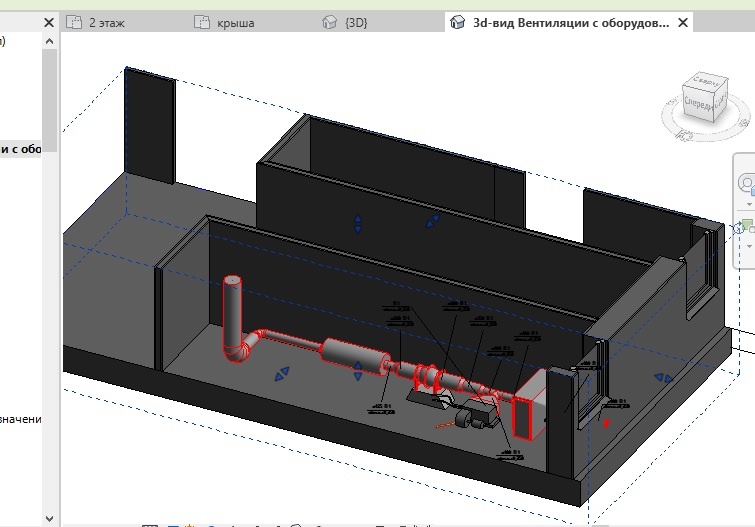Image resolution: width=755 pixels, height=527 pixels.
Task: Select the large cylindrical silencer on the duct
Action: click(x=355, y=356)
